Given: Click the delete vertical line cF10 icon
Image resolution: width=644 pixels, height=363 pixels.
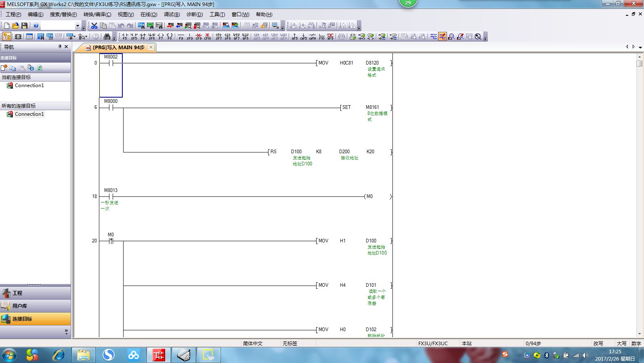Looking at the screenshot, I should 208,37.
